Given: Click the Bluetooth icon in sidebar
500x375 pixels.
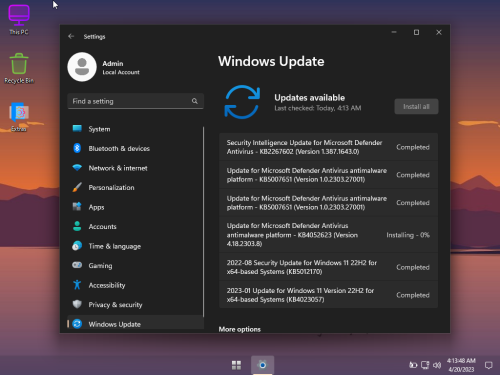Looking at the screenshot, I should pyautogui.click(x=77, y=148).
